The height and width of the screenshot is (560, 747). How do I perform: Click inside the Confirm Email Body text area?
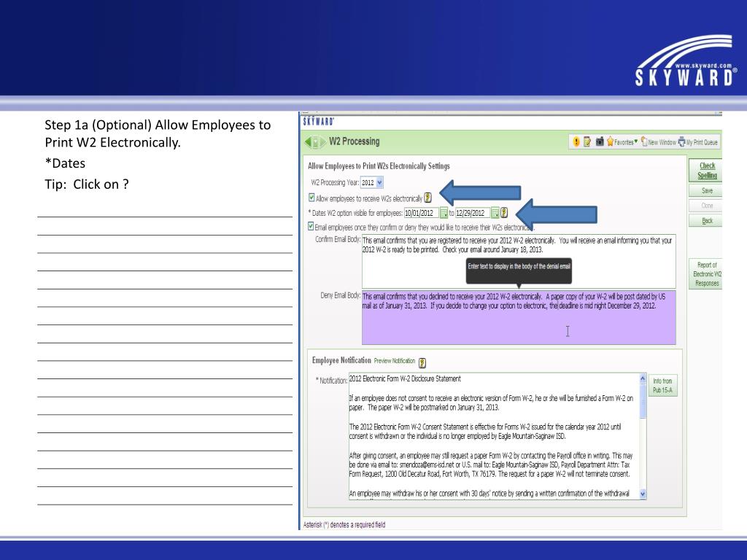coord(519,261)
